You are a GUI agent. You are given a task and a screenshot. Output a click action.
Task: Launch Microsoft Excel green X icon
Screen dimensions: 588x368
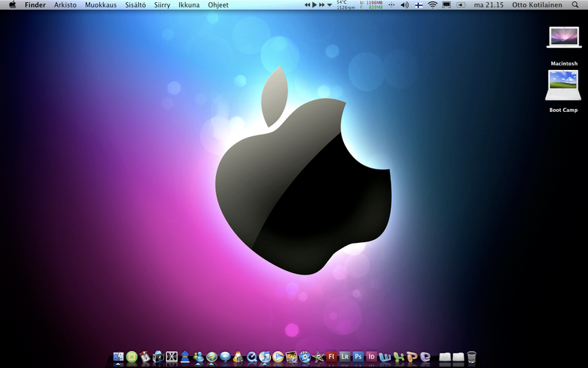(x=398, y=357)
